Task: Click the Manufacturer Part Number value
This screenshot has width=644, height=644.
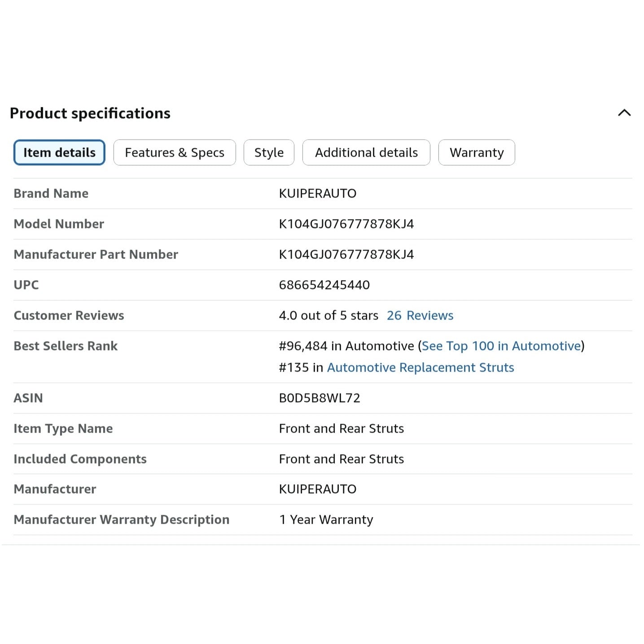Action: tap(346, 254)
